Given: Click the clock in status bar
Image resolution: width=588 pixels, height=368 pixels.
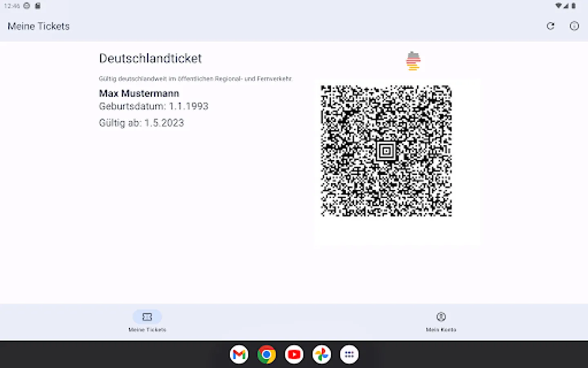Looking at the screenshot, I should 12,6.
